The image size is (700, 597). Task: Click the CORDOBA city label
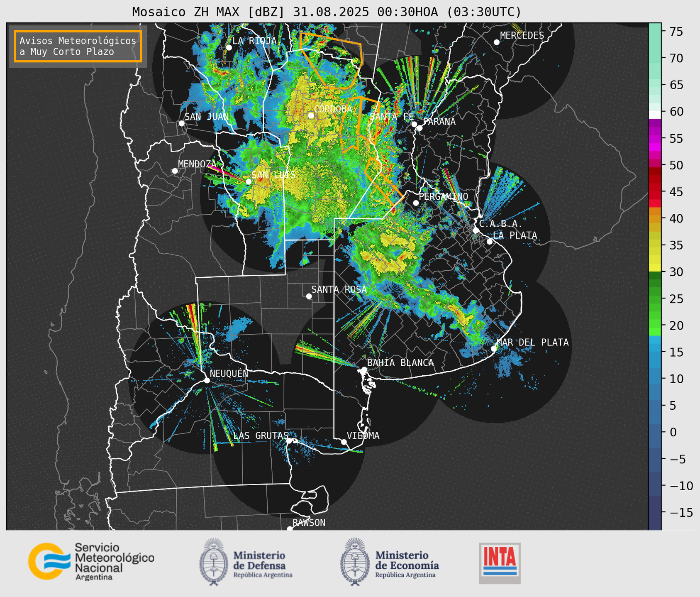333,109
